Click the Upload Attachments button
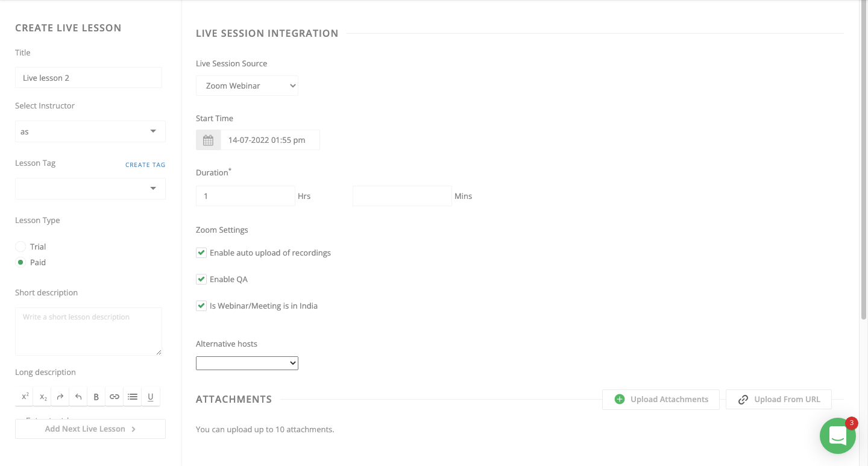This screenshot has height=466, width=868. 661,399
